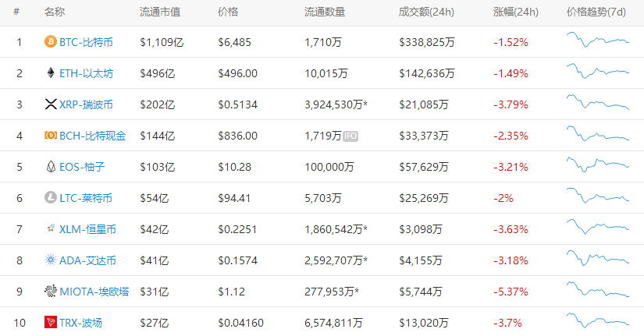Click ETH volume $142,636万
644x336 pixels.
click(x=427, y=73)
